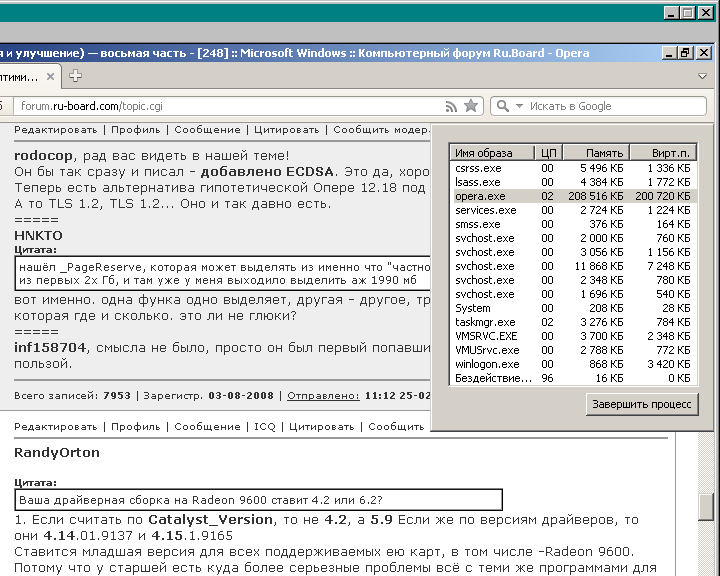Select svchost.exe row with 3 056 КБ
The height and width of the screenshot is (576, 720).
(573, 252)
